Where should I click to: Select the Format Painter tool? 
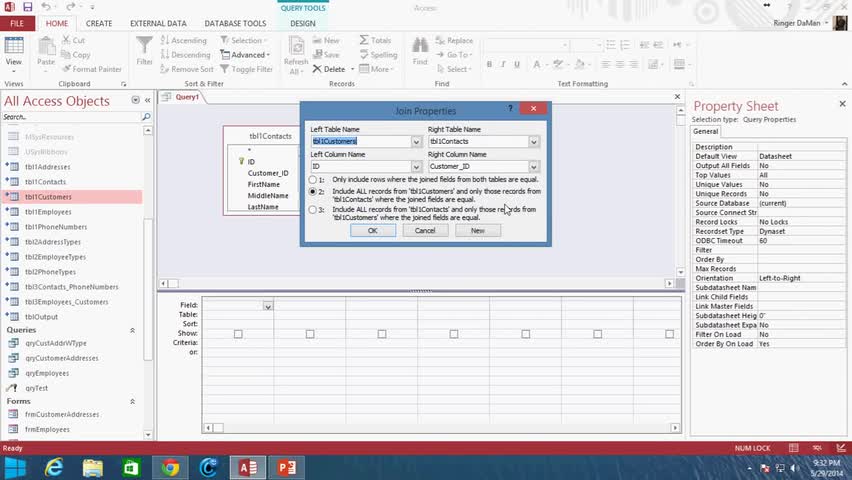coord(92,69)
